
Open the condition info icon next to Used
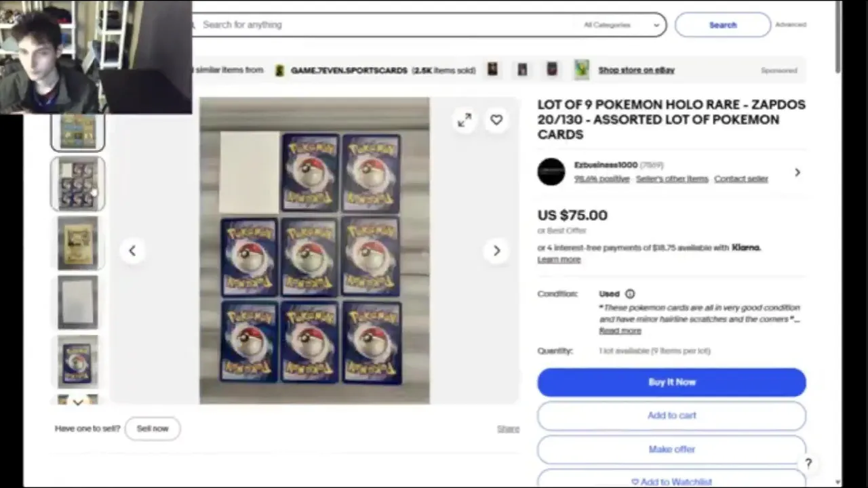coord(630,293)
